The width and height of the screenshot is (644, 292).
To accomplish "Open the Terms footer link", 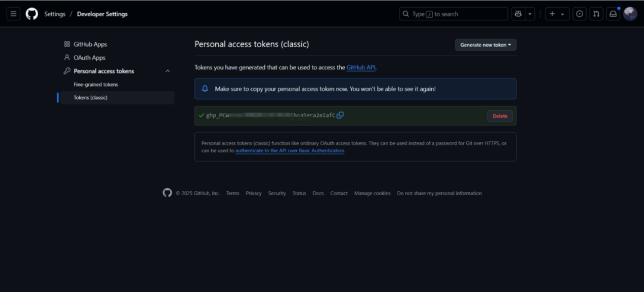I will 233,193.
